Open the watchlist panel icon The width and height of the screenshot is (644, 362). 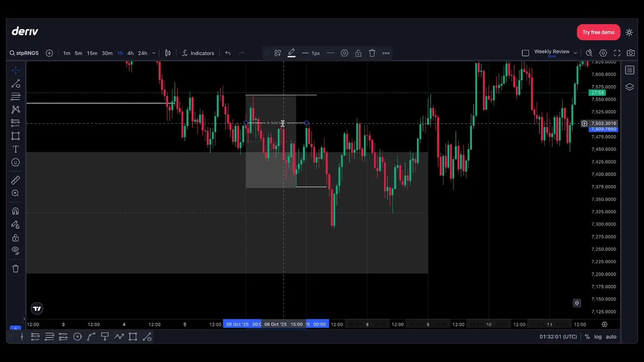click(x=629, y=70)
